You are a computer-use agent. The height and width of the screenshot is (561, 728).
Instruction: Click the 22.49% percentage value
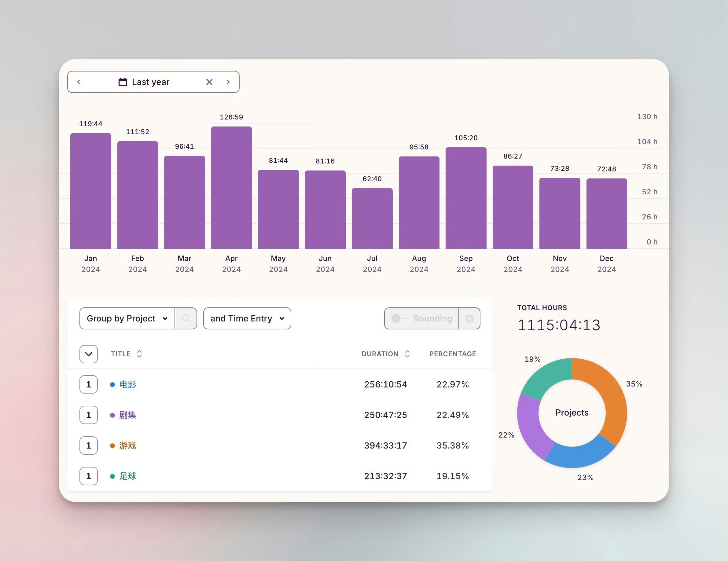click(453, 415)
